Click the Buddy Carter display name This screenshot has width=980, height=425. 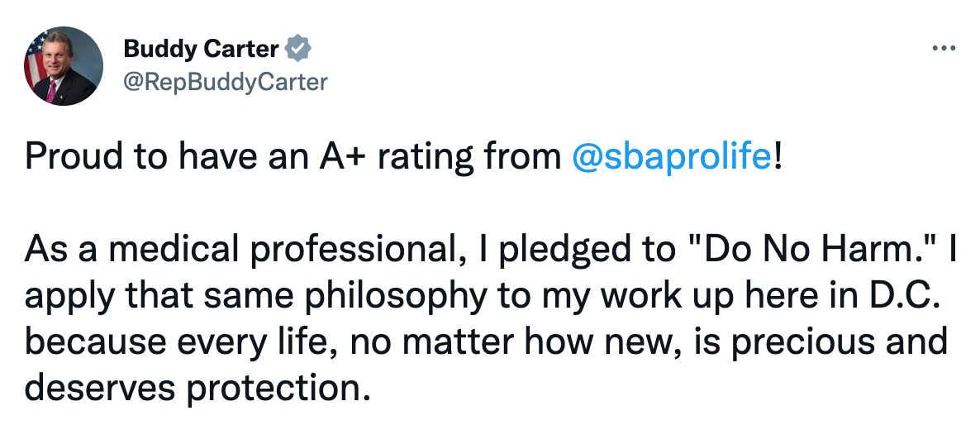pos(201,50)
